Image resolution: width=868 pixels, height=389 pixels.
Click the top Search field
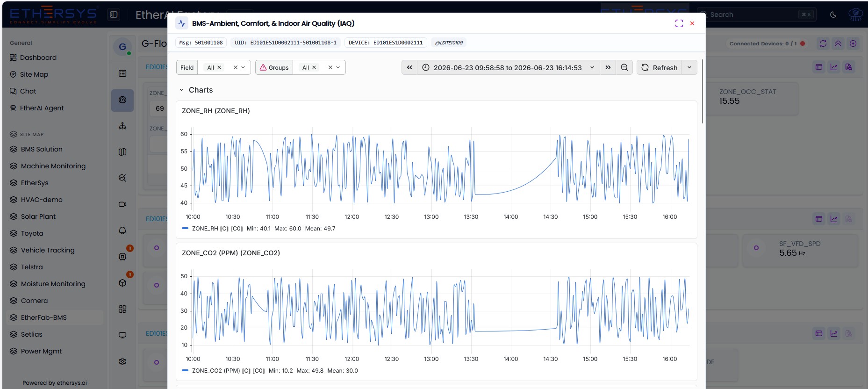pos(755,14)
